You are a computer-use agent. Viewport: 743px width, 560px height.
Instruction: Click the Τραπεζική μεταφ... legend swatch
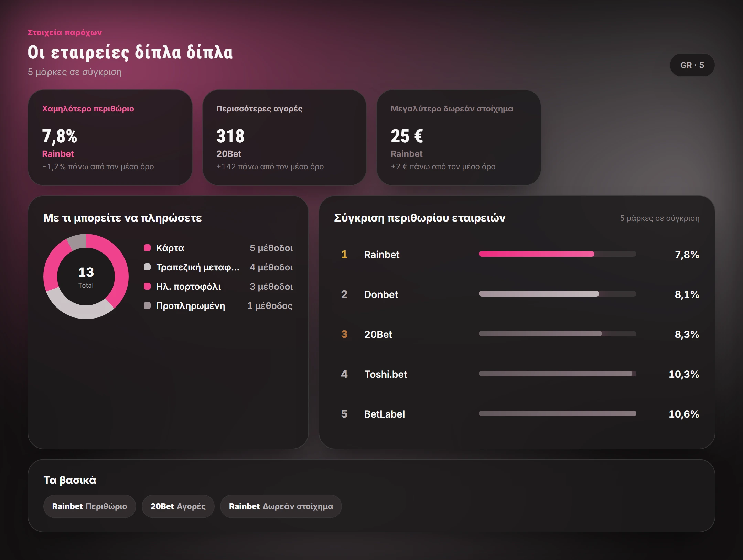(x=147, y=267)
